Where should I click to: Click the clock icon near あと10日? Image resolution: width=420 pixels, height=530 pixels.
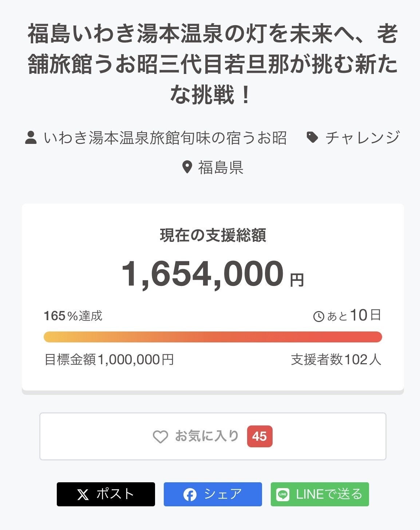318,317
